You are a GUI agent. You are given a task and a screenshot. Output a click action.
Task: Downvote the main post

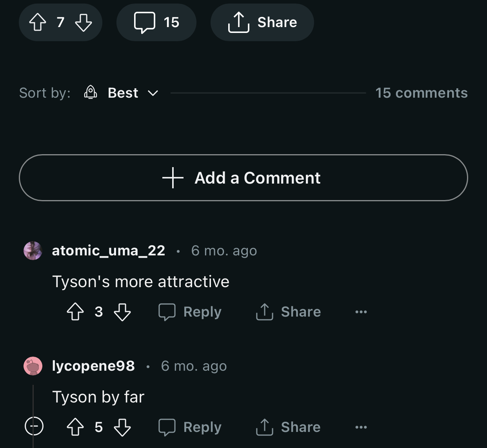(84, 22)
